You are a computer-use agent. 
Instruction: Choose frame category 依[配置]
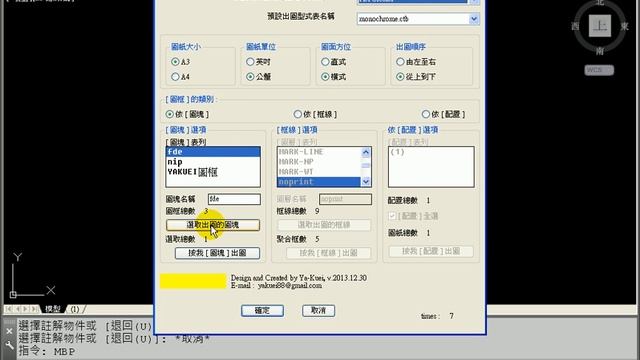pyautogui.click(x=426, y=114)
